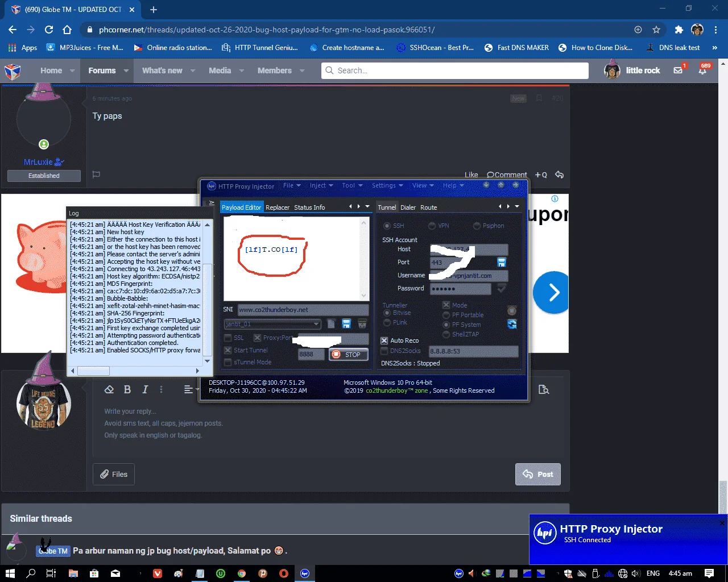
Task: Toggle bold in the reply editor
Action: (127, 389)
